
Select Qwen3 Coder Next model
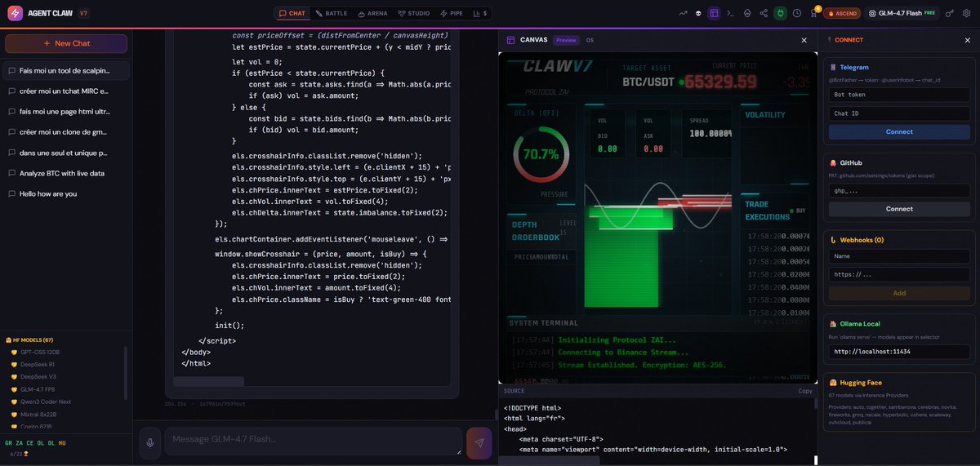(x=65, y=402)
